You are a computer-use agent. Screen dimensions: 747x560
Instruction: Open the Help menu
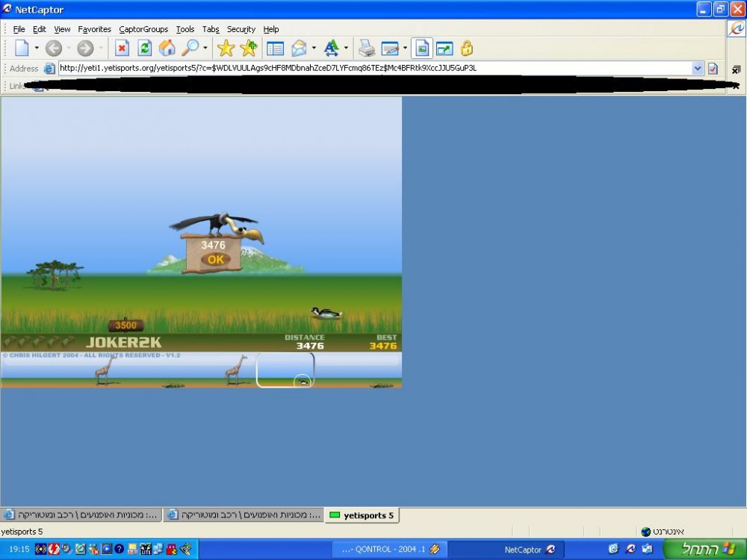pos(270,30)
